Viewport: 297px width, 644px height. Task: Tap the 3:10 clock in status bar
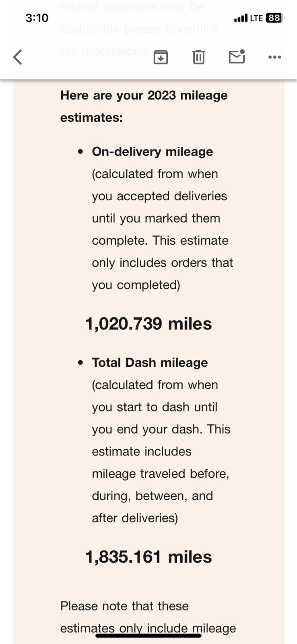pos(37,18)
